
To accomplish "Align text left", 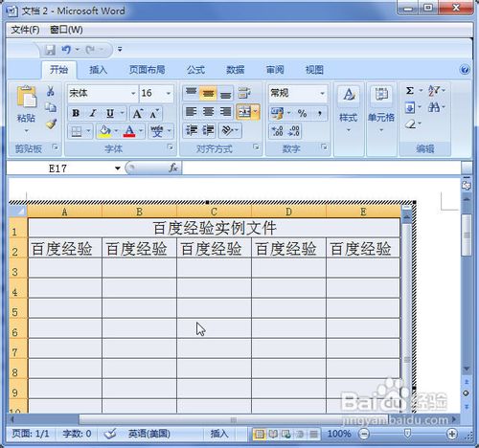I will [191, 112].
